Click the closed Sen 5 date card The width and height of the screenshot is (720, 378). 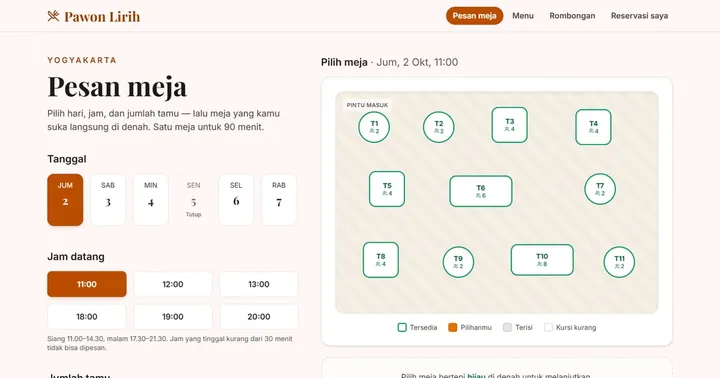[193, 199]
